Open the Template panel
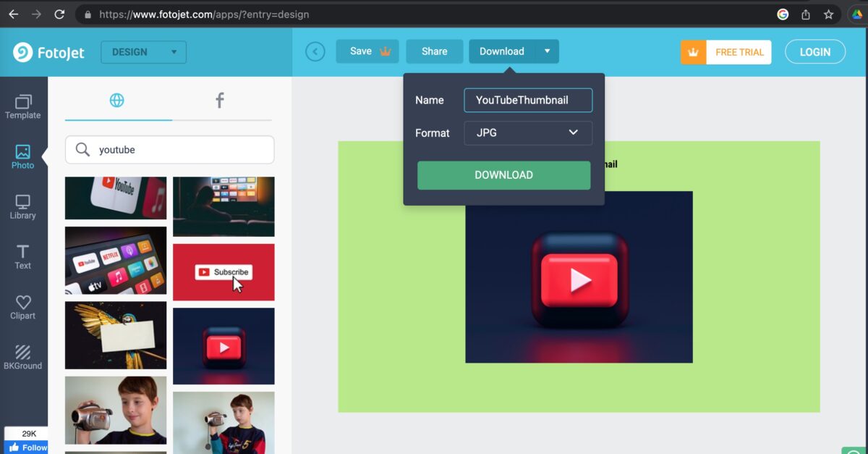The image size is (868, 454). [x=23, y=107]
